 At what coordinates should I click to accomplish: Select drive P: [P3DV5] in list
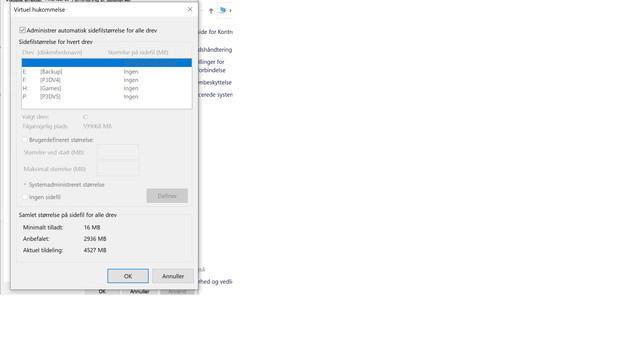tap(107, 97)
